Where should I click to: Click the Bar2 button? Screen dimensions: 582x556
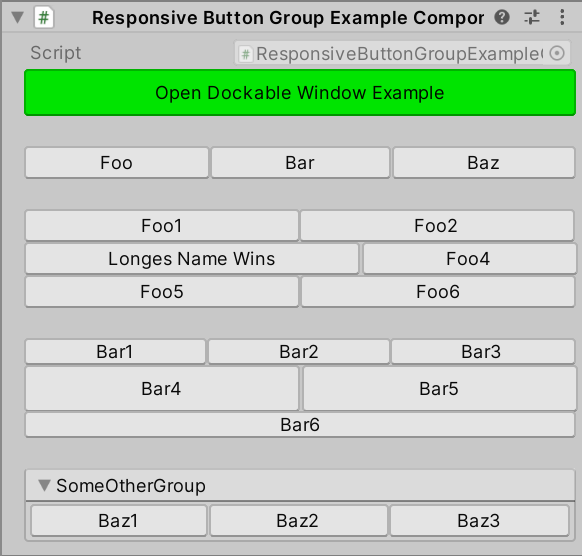click(x=299, y=351)
